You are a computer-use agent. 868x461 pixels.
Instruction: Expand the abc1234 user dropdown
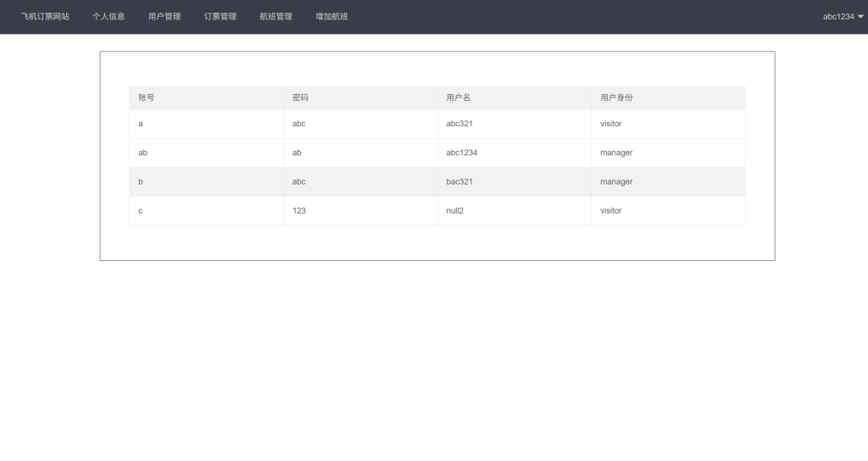[843, 17]
